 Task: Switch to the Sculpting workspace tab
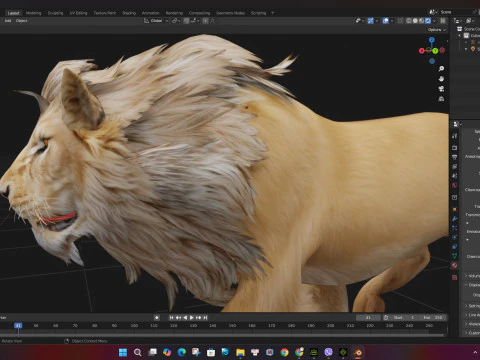[55, 13]
